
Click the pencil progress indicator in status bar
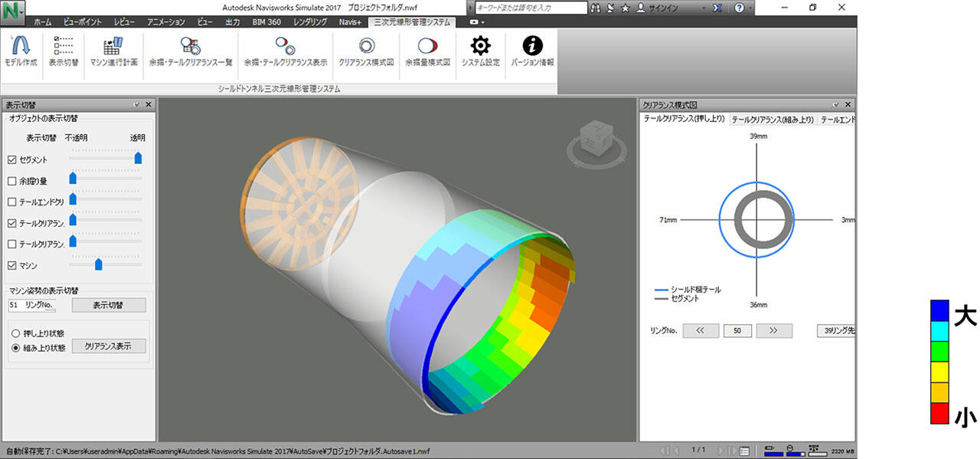tap(774, 451)
